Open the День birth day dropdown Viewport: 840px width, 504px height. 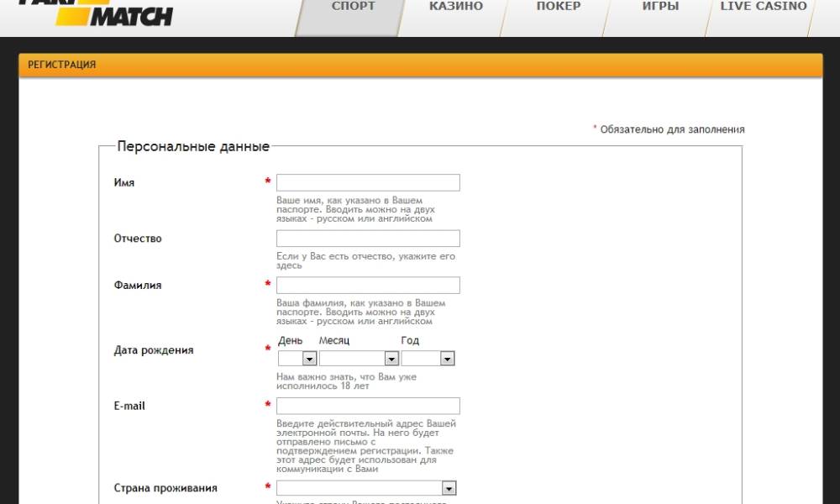point(297,359)
